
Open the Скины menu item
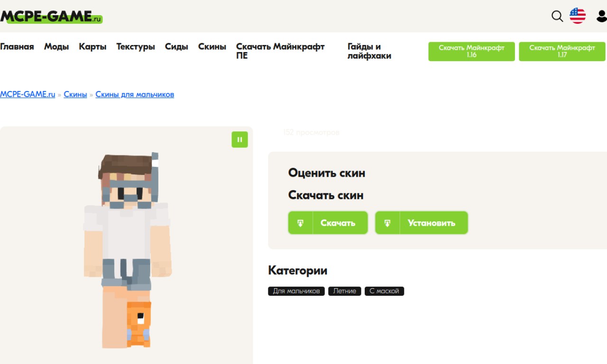[212, 46]
